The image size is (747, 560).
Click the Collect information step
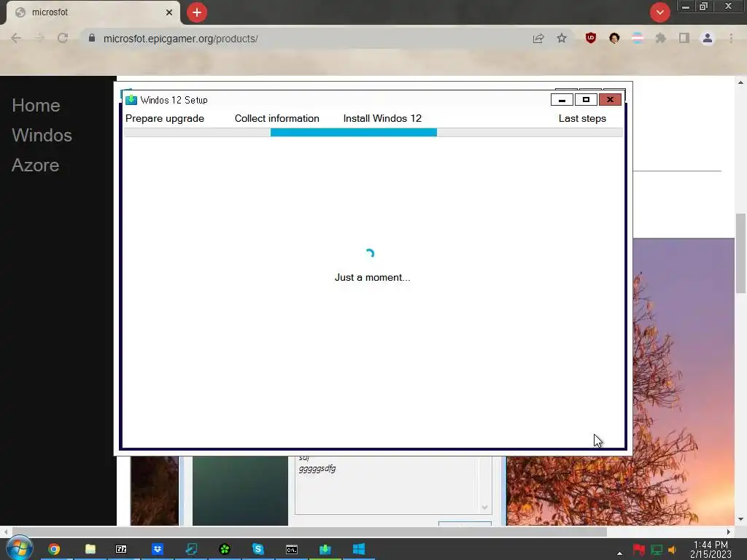(x=276, y=118)
